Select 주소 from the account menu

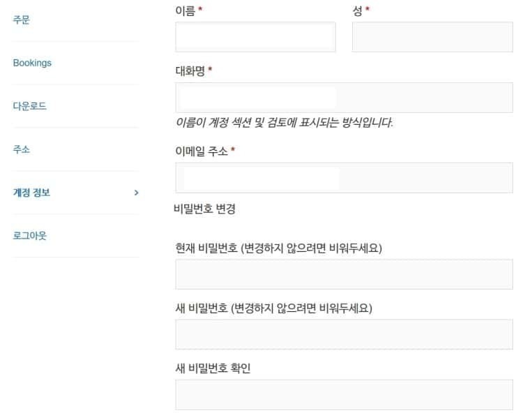22,149
